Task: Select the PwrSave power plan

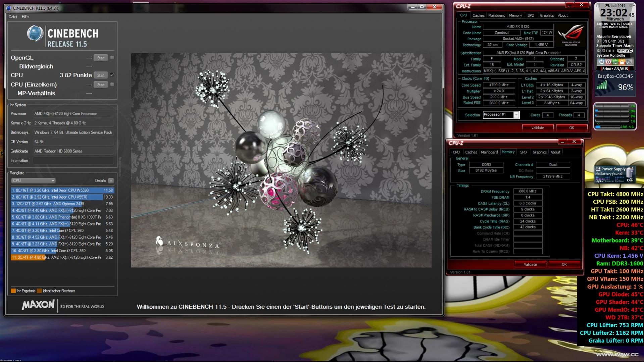Action: 620,181
